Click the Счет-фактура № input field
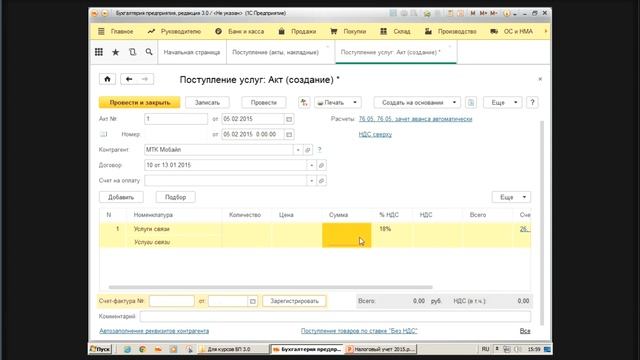The height and width of the screenshot is (360, 640). pos(172,301)
